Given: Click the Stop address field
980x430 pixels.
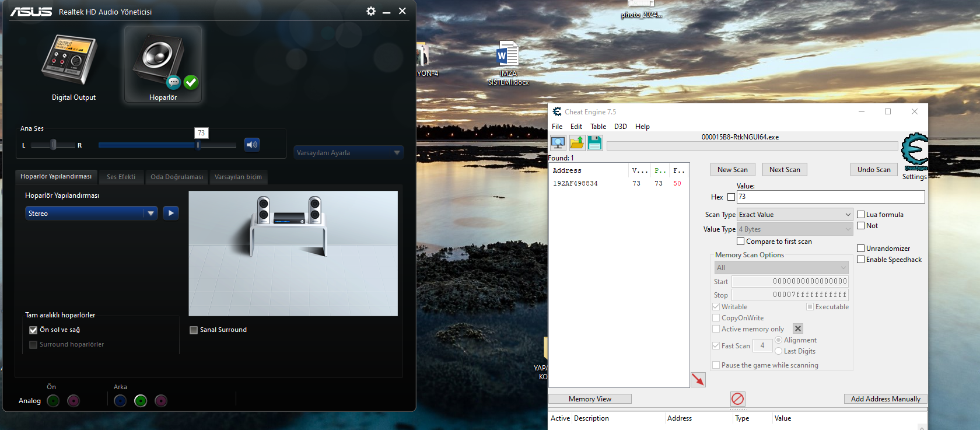Looking at the screenshot, I should (x=790, y=295).
